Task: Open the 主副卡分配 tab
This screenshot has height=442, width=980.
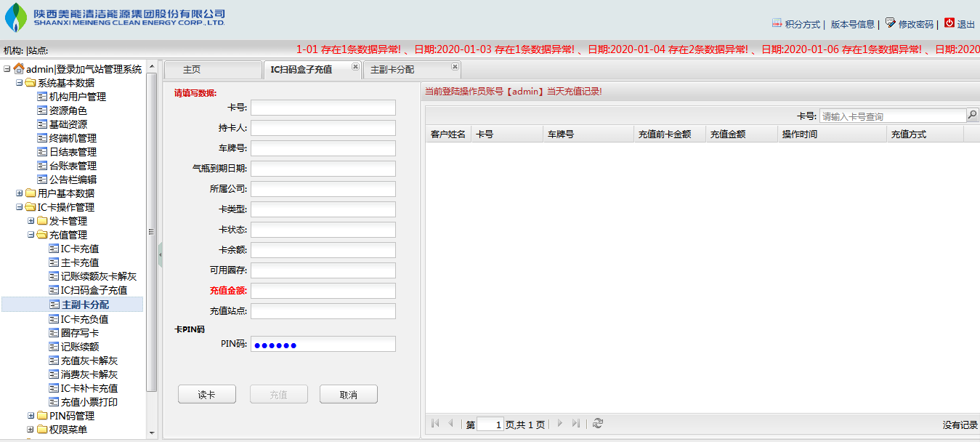Action: 392,70
